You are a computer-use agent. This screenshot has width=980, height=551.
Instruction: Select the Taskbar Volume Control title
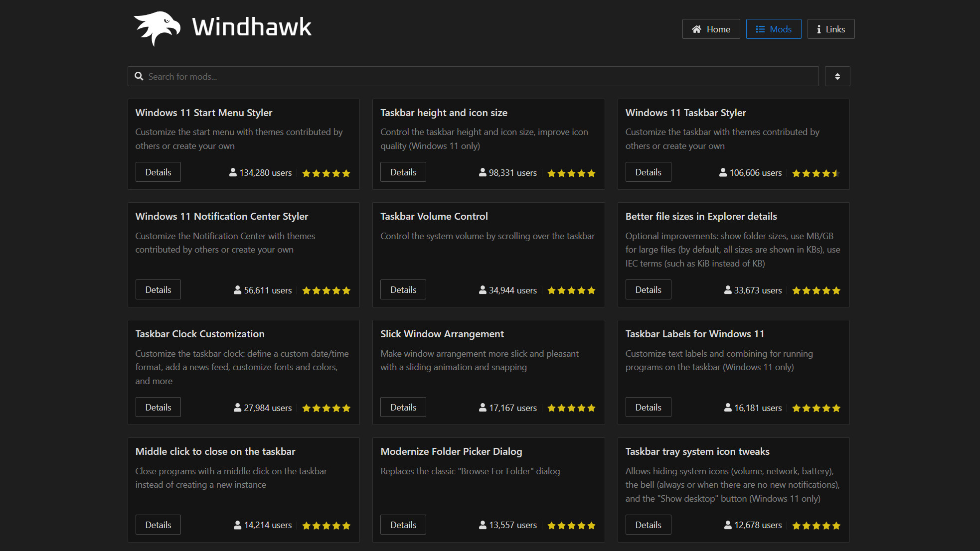[434, 216]
